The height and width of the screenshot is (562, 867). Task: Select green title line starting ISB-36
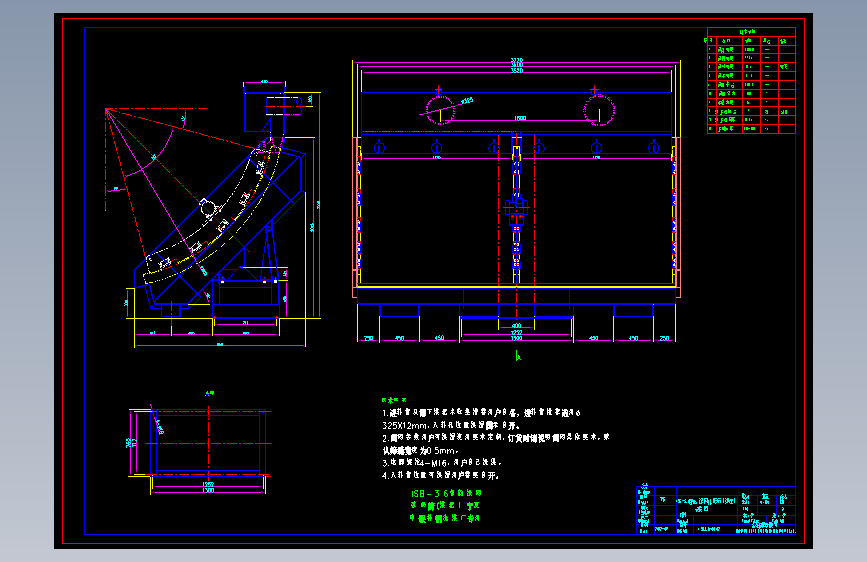coord(446,493)
